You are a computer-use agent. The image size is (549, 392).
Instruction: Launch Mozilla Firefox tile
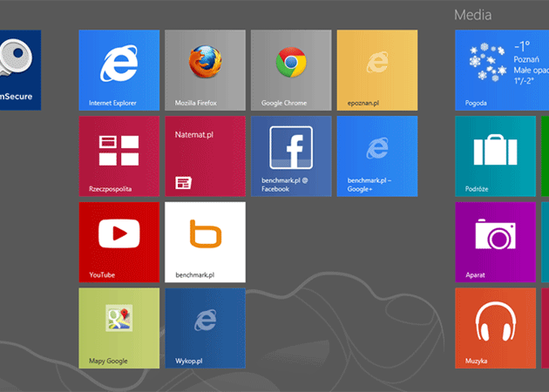click(x=205, y=70)
